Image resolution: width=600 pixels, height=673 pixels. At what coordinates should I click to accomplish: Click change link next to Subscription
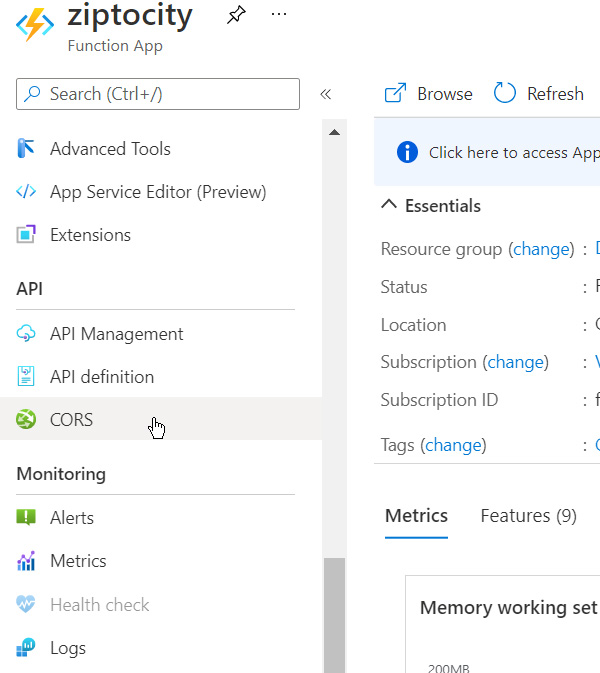(515, 362)
